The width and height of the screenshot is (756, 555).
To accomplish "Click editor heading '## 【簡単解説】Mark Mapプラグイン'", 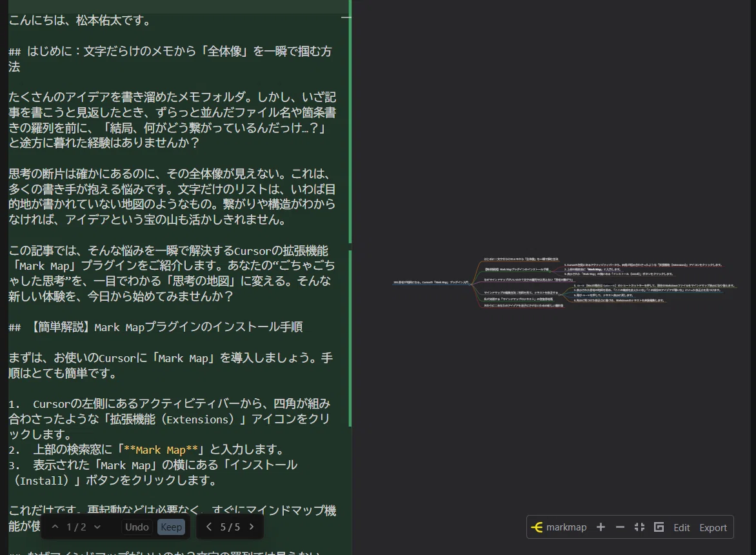I will 155,327.
